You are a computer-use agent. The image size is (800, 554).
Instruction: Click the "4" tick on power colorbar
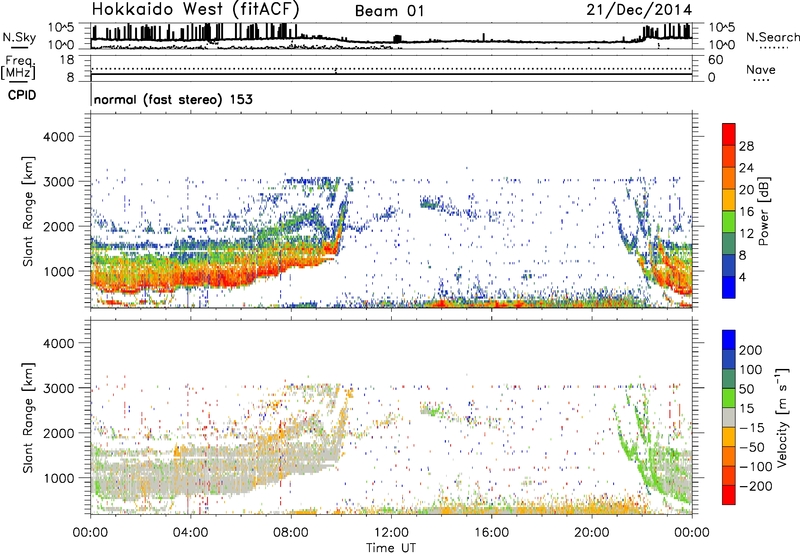point(742,277)
